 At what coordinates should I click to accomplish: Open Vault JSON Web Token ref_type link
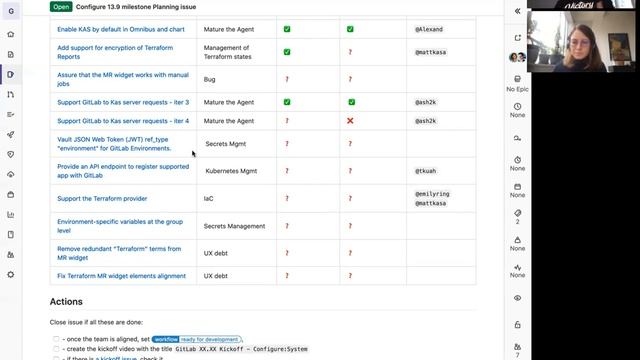[x=114, y=144]
